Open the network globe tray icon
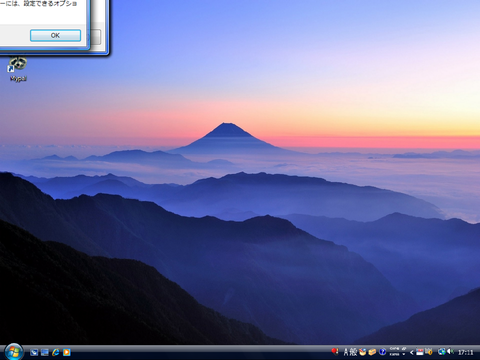480x360 pixels. [x=442, y=352]
